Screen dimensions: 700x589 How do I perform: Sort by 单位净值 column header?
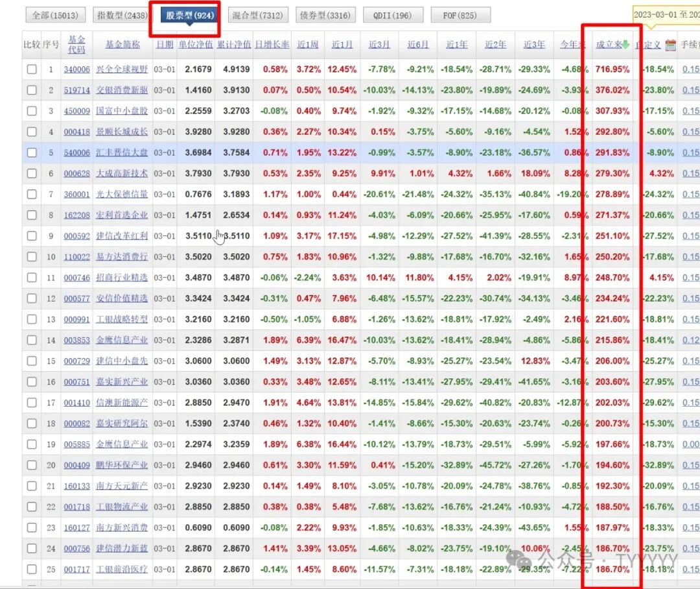[196, 45]
